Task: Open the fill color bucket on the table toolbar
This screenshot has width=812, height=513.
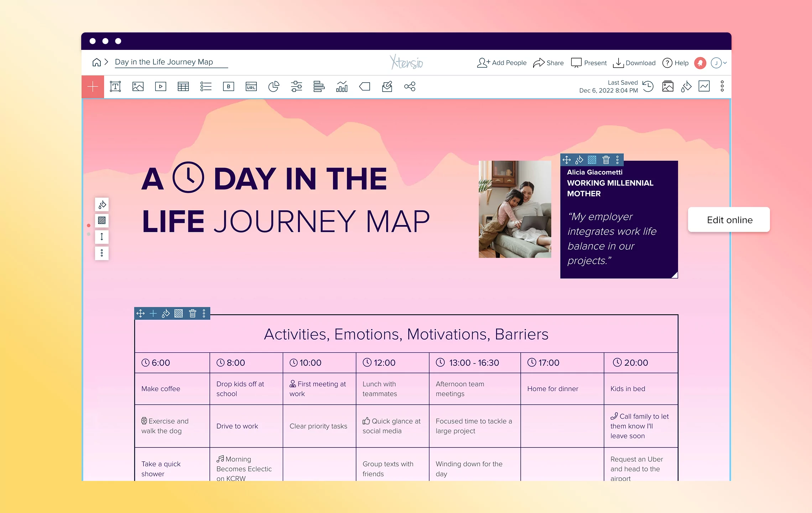Action: 166,313
